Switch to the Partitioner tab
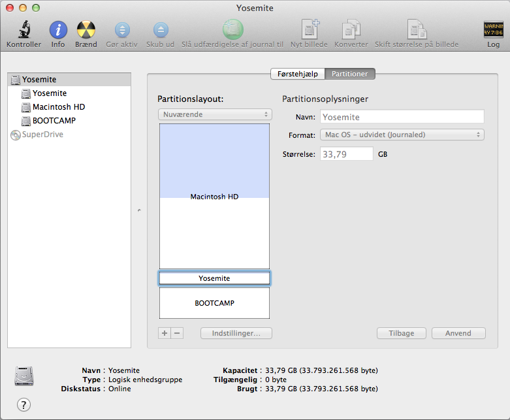This screenshot has height=420, width=510. click(349, 74)
